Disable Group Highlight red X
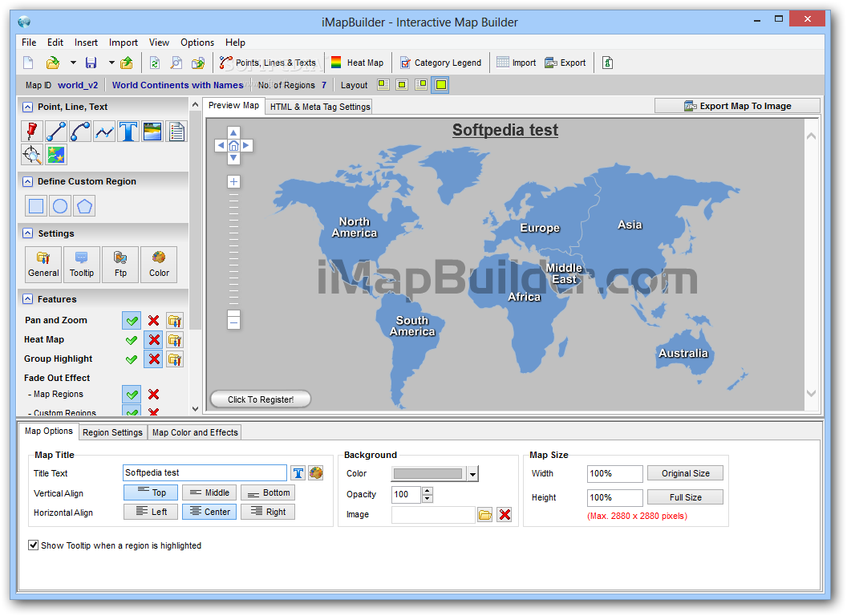Screen dimensions: 847x616 [x=154, y=359]
